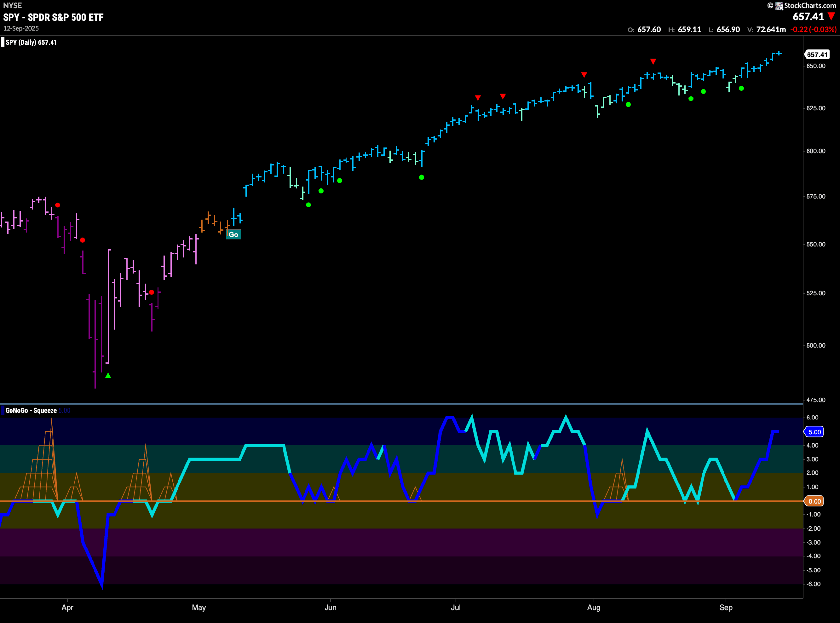
Task: Click the 650.00 price axis label
Action: [x=815, y=66]
